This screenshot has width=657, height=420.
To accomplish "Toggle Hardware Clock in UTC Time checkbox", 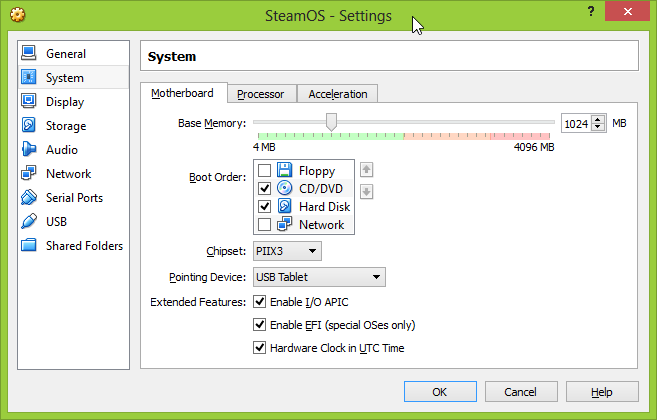I will pos(260,348).
